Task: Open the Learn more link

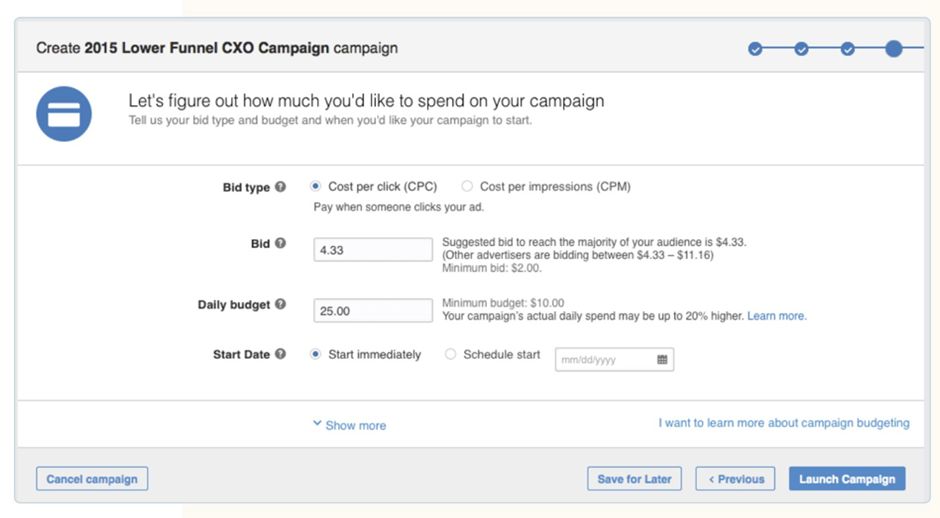Action: (776, 316)
